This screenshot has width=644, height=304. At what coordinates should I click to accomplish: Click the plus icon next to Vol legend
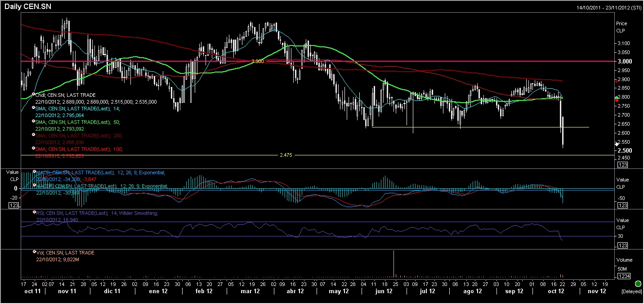34,252
